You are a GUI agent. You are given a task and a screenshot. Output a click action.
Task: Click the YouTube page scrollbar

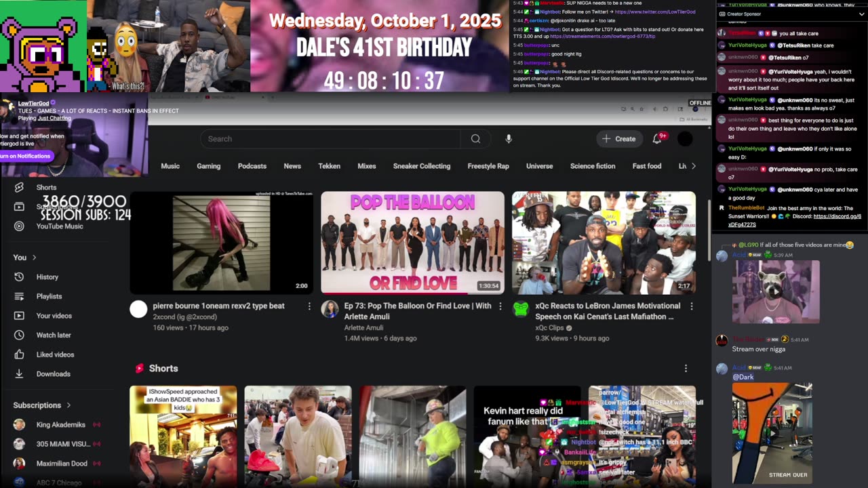(x=708, y=230)
